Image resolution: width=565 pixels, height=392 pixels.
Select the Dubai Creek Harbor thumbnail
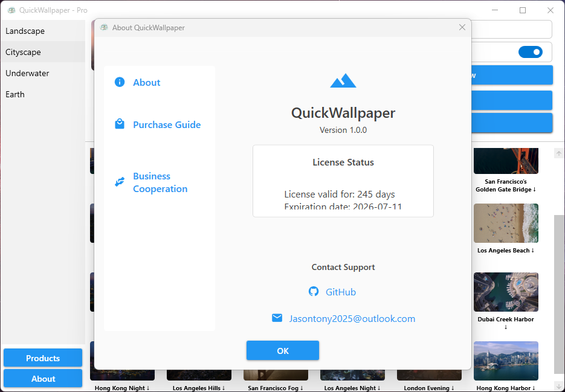(506, 292)
